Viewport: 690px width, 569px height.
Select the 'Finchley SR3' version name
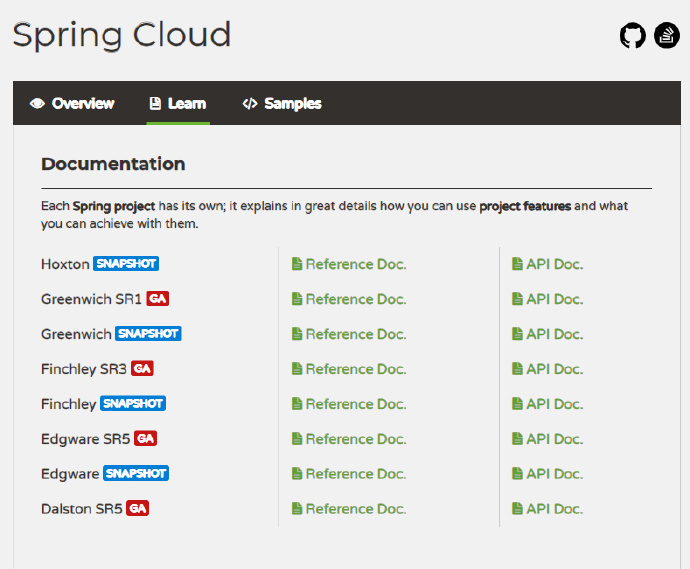pyautogui.click(x=84, y=369)
